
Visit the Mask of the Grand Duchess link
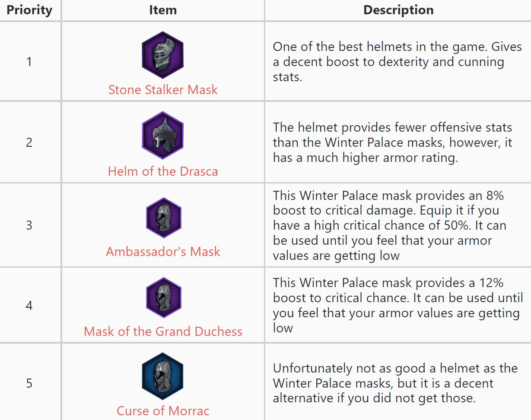coord(163,332)
